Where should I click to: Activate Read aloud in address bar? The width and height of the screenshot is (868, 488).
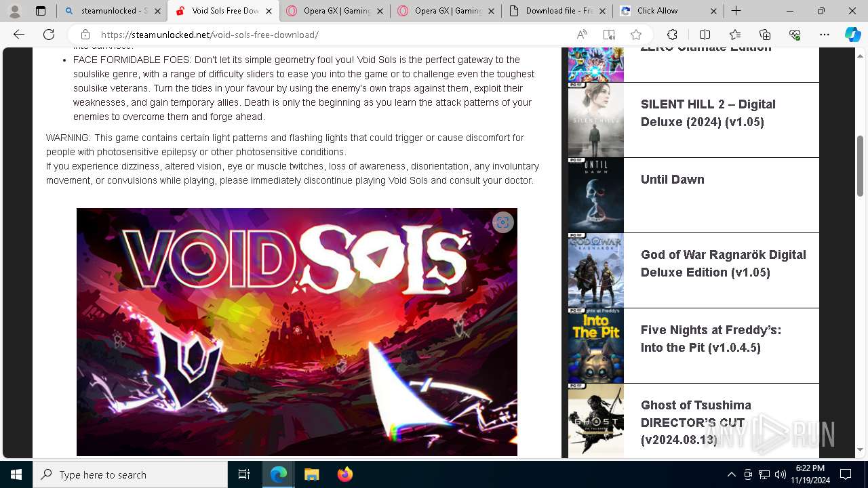pos(582,35)
